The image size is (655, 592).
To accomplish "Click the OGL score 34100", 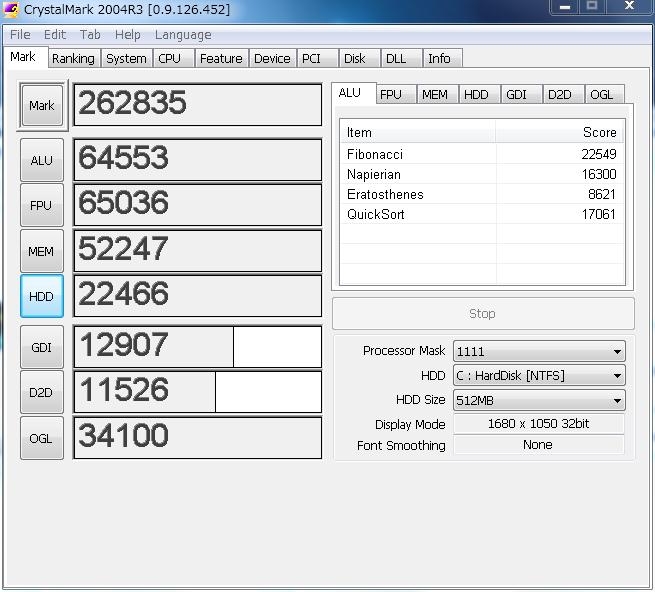I will coord(198,437).
